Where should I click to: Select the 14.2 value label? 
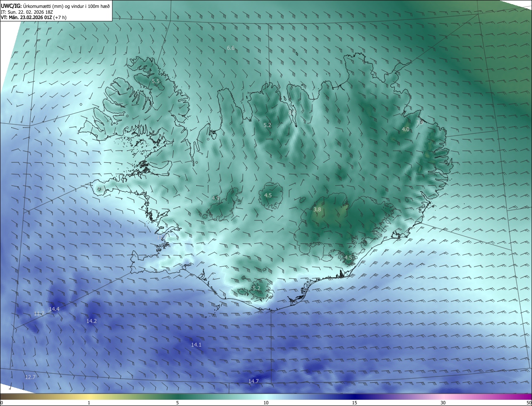tap(91, 321)
